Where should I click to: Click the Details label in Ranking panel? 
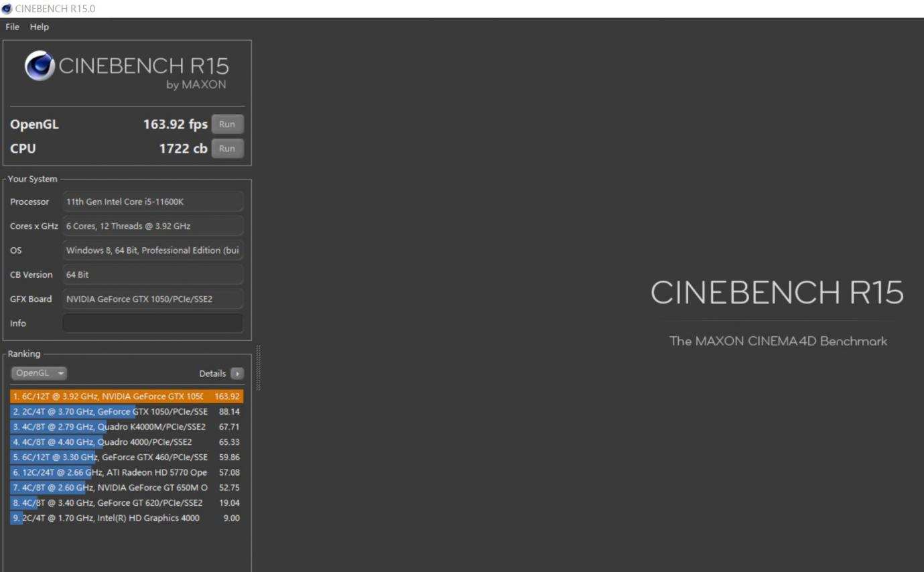(x=212, y=374)
